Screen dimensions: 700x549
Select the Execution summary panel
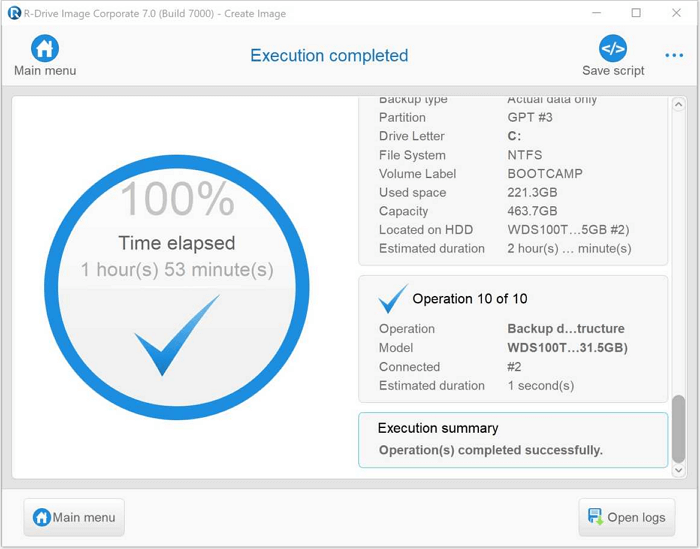pos(513,440)
